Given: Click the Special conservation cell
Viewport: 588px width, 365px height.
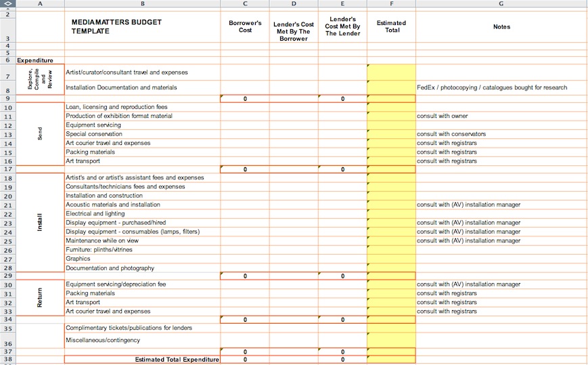Looking at the screenshot, I should [x=143, y=134].
